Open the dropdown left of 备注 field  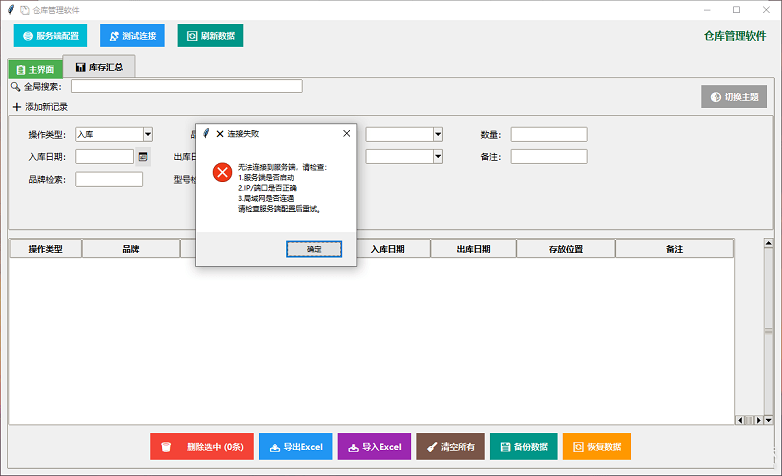pos(437,156)
